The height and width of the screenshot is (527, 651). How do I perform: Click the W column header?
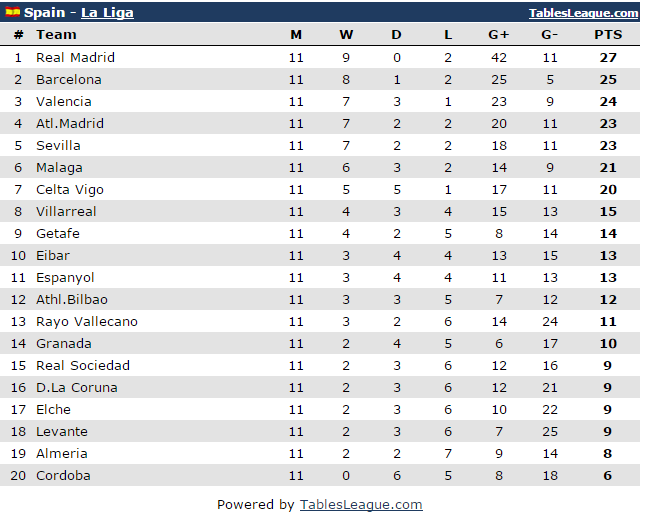[x=346, y=35]
